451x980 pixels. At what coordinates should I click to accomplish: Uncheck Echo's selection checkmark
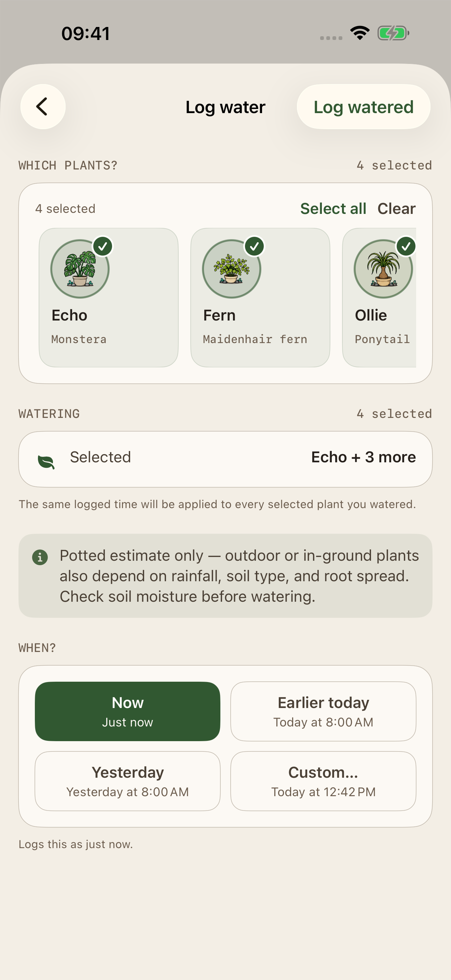click(x=103, y=246)
